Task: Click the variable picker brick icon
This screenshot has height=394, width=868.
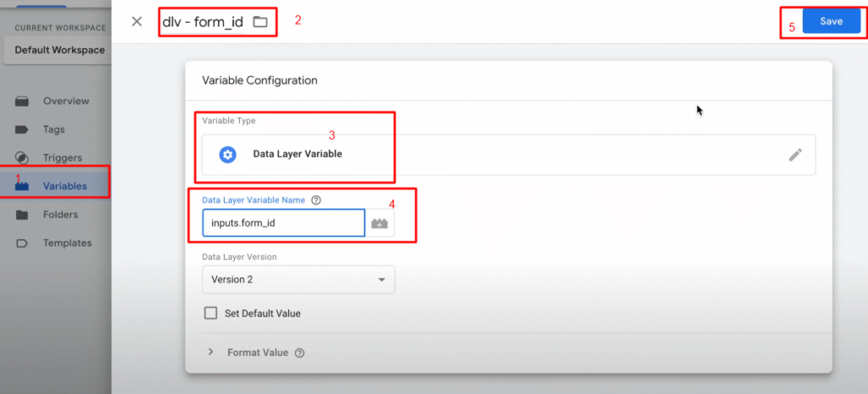Action: pyautogui.click(x=380, y=224)
